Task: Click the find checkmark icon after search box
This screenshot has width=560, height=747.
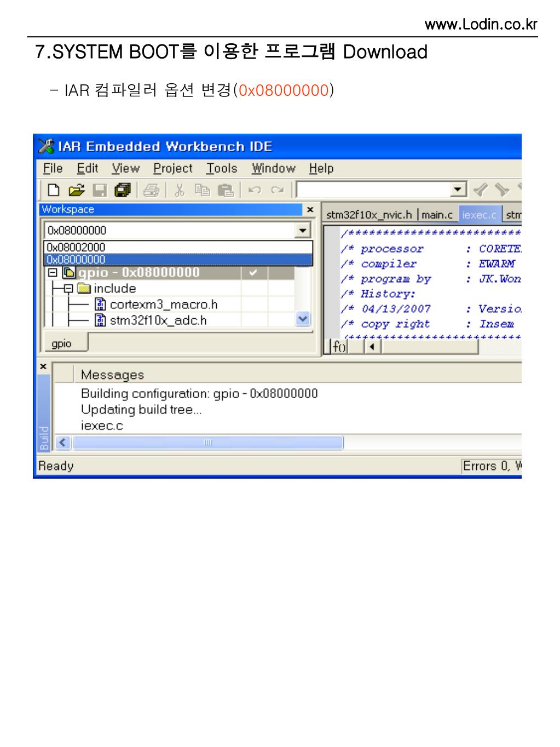Action: pyautogui.click(x=480, y=190)
